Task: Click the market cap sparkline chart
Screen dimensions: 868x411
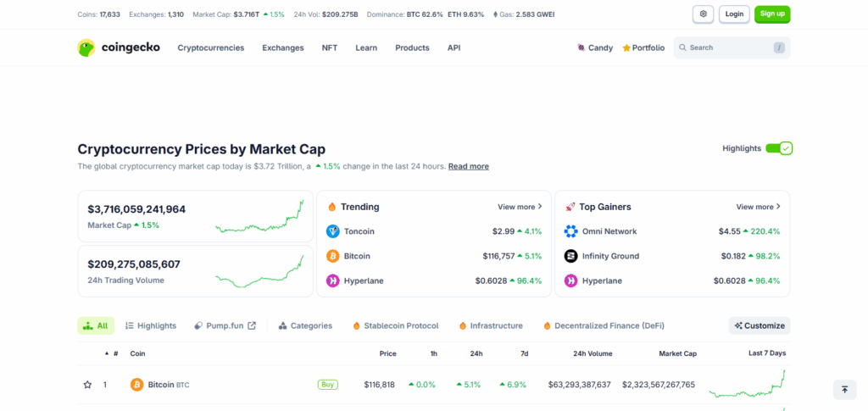Action: point(259,217)
